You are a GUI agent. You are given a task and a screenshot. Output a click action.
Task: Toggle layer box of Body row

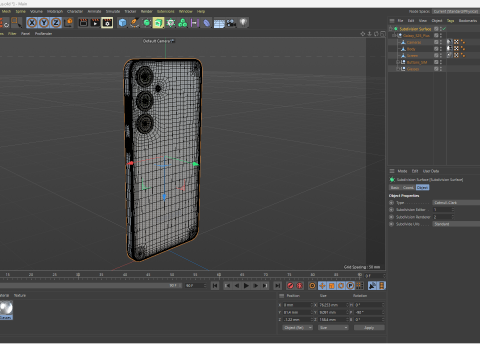pyautogui.click(x=436, y=49)
